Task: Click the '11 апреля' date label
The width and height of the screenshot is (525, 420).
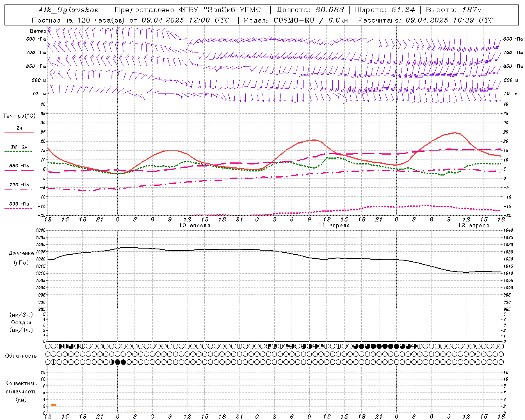Action: 334,225
